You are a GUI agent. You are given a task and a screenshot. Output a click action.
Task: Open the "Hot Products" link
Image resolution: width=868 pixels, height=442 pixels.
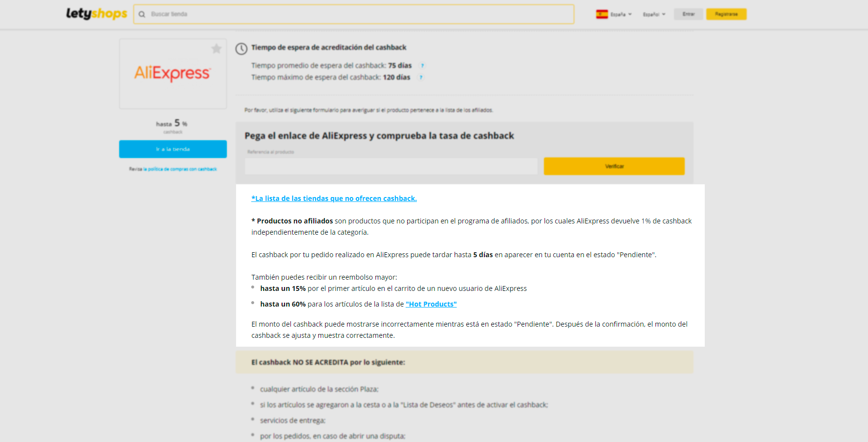point(431,304)
